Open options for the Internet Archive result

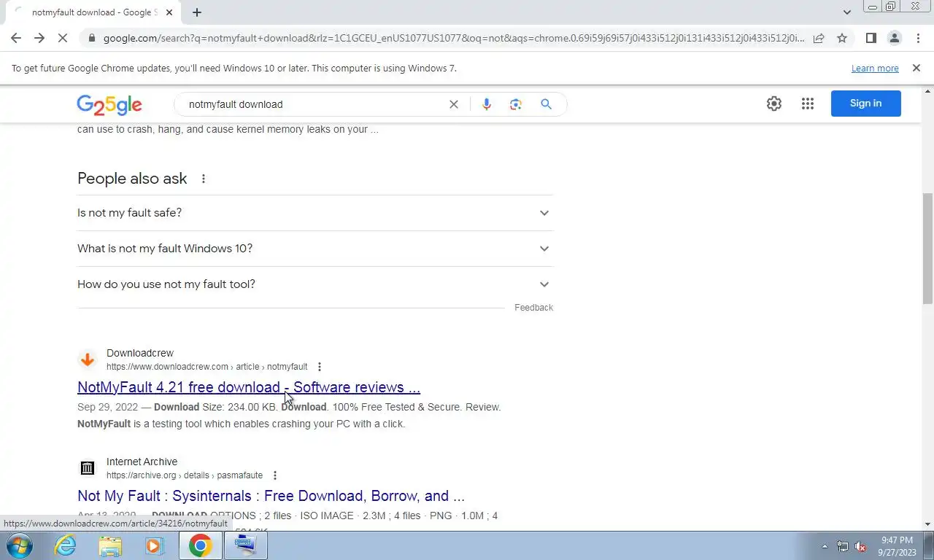pos(274,475)
